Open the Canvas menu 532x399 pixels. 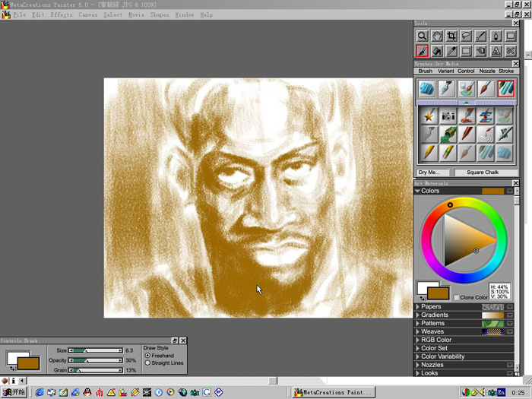[88, 14]
